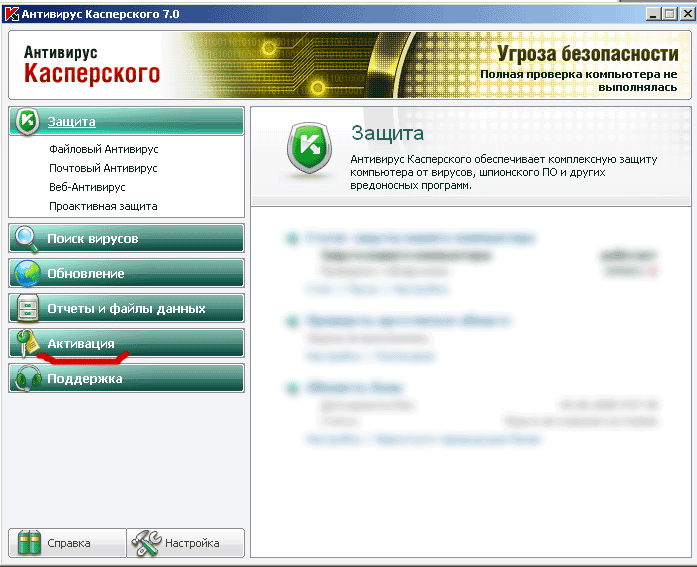This screenshot has height=567, width=697.
Task: Select Проактивная защита component
Action: tap(103, 207)
